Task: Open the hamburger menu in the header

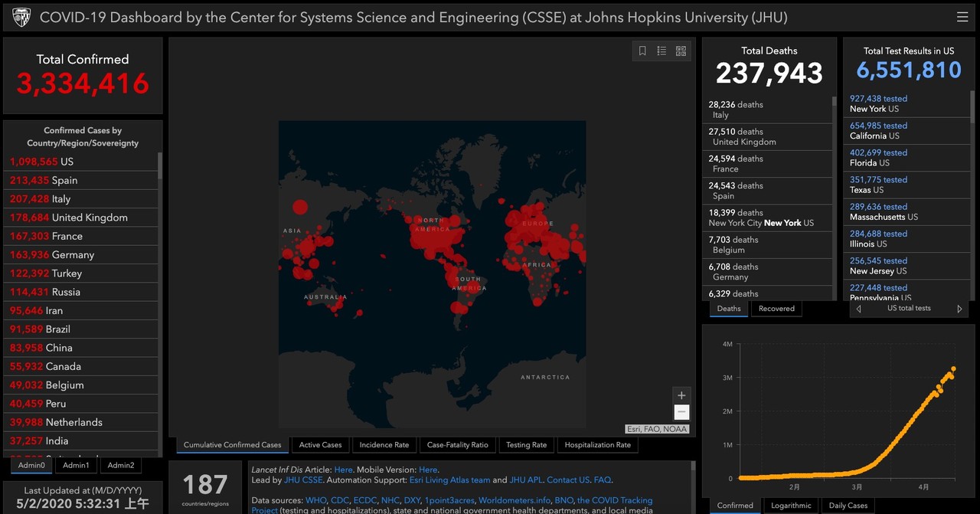Action: point(962,17)
